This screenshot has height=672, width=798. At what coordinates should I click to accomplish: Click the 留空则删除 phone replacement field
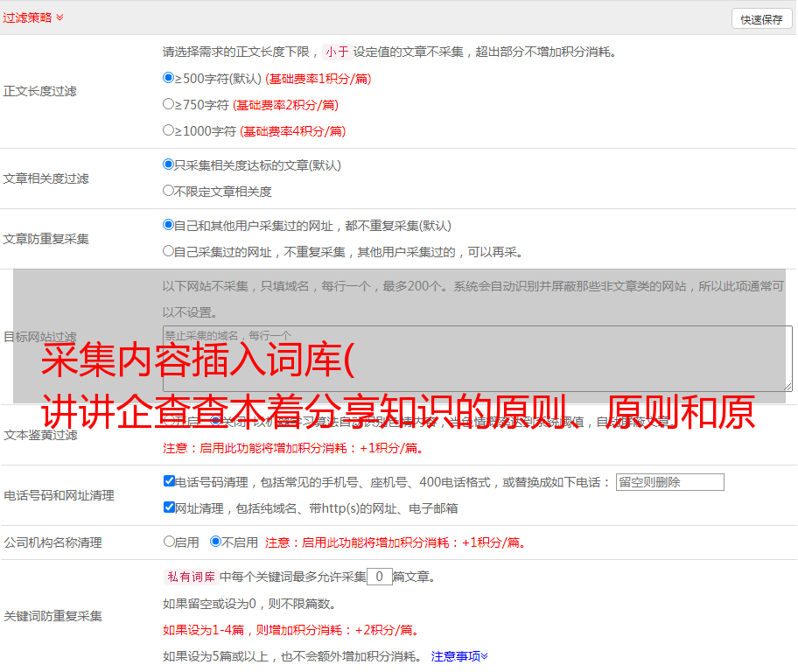tap(669, 482)
